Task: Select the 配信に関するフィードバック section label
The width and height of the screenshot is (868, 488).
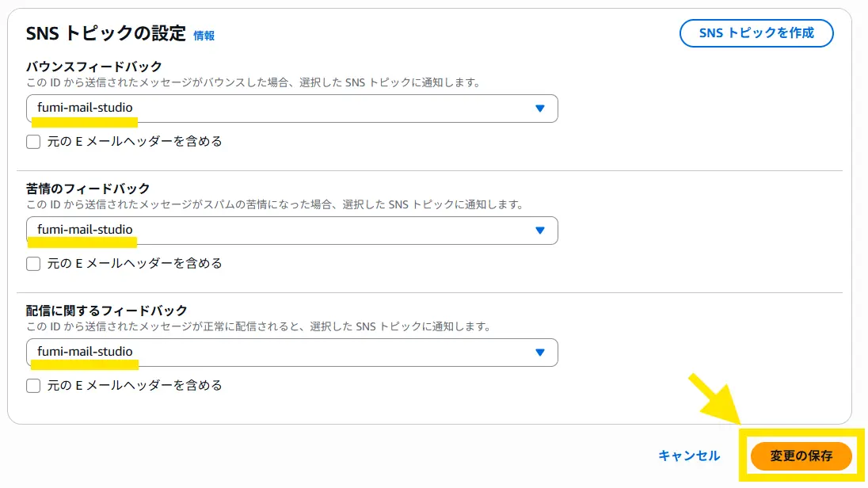Action: click(107, 311)
